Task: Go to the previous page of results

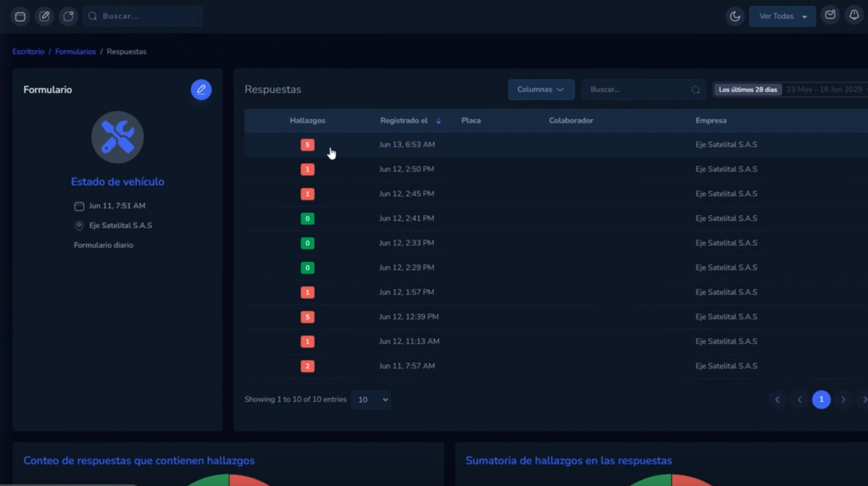Action: point(800,400)
